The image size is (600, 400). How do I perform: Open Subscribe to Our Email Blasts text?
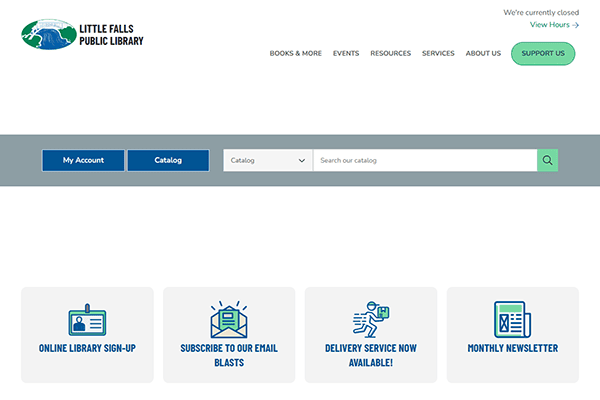[229, 355]
